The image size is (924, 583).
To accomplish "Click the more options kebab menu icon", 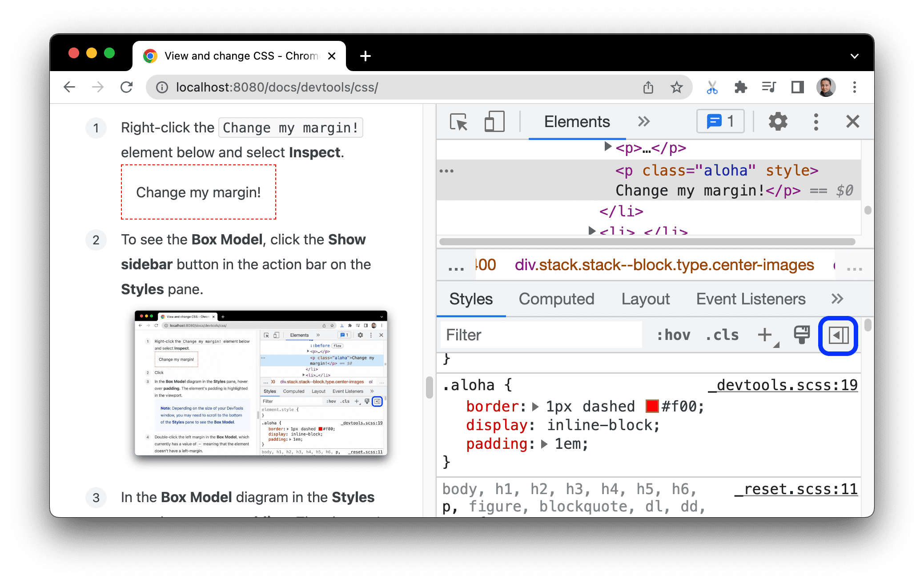I will [x=815, y=122].
